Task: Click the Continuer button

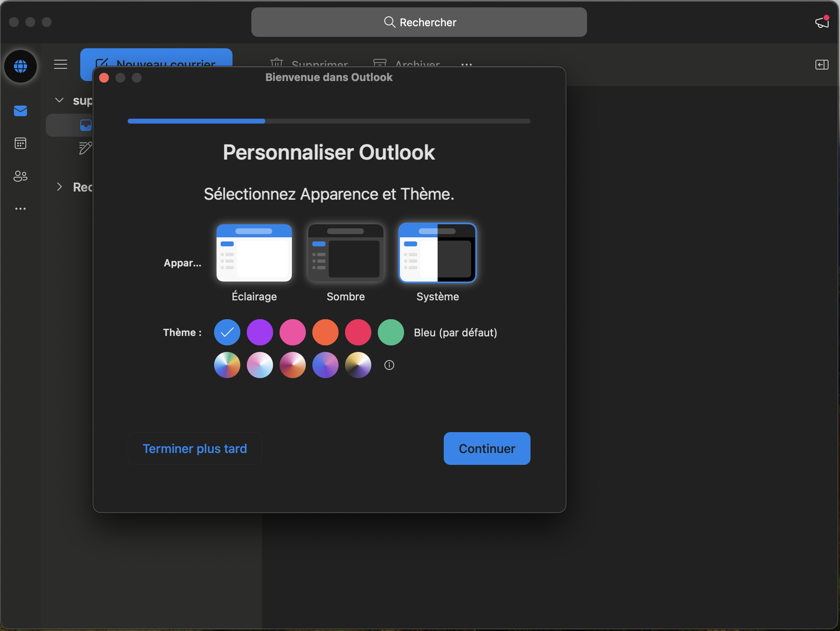Action: 487,448
